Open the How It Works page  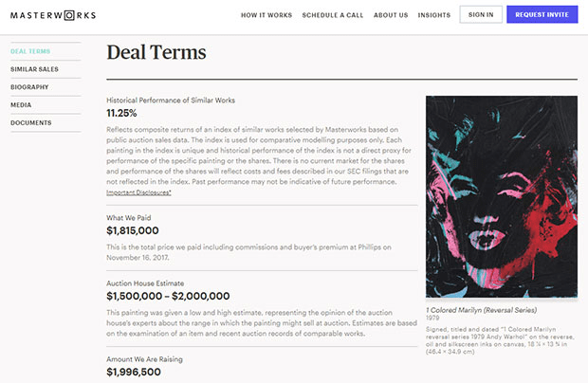(266, 15)
